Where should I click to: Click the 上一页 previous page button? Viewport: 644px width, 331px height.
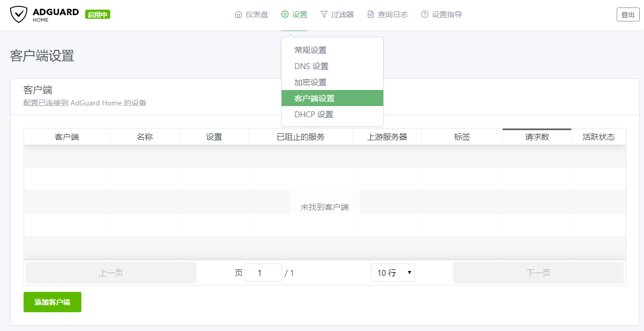110,272
